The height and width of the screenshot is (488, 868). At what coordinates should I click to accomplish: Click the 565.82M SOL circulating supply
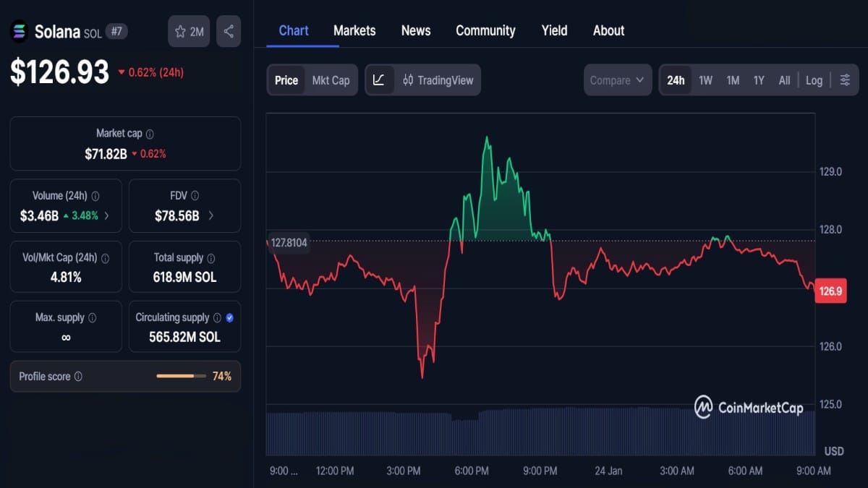point(184,337)
